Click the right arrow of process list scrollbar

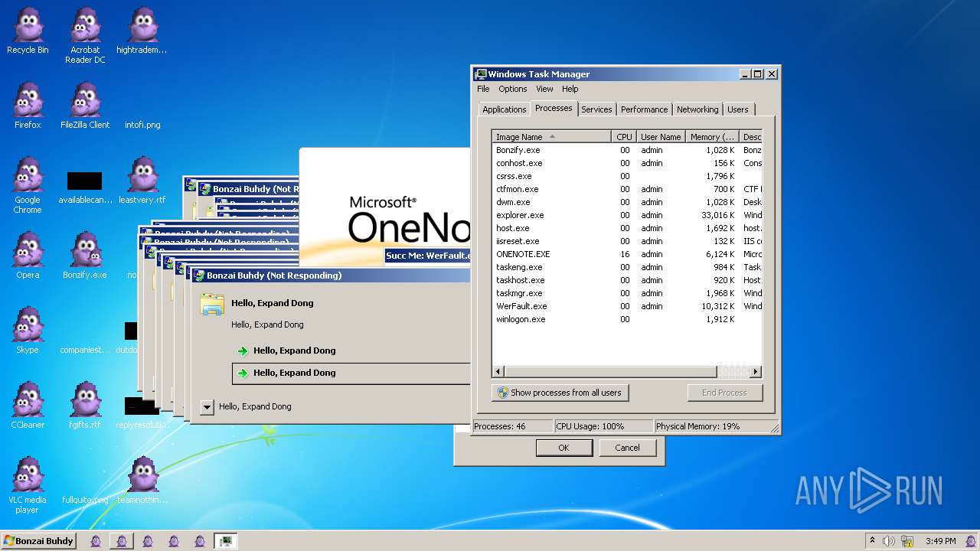tap(756, 372)
